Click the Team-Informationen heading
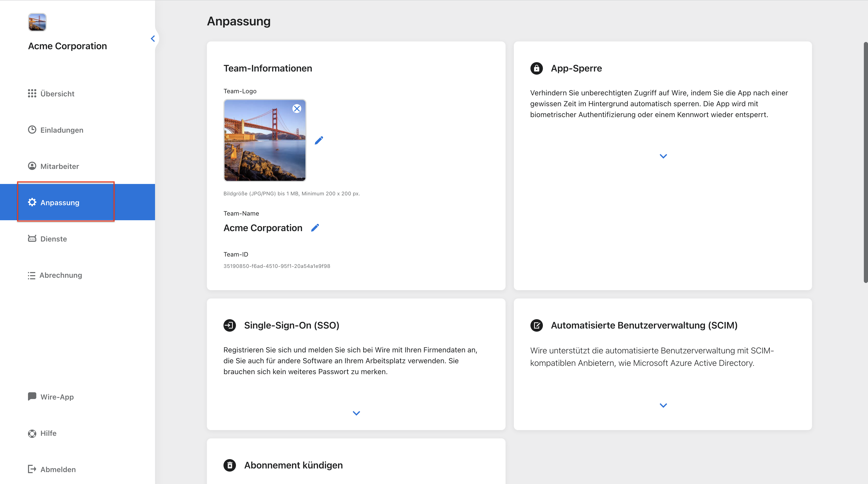The image size is (868, 484). [268, 68]
